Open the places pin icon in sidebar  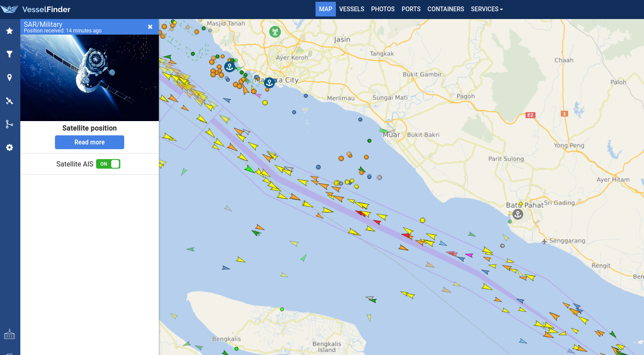point(10,77)
